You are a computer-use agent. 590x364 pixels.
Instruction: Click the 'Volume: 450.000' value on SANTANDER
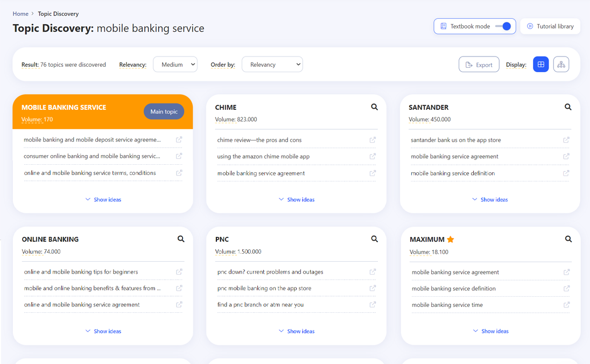(430, 120)
